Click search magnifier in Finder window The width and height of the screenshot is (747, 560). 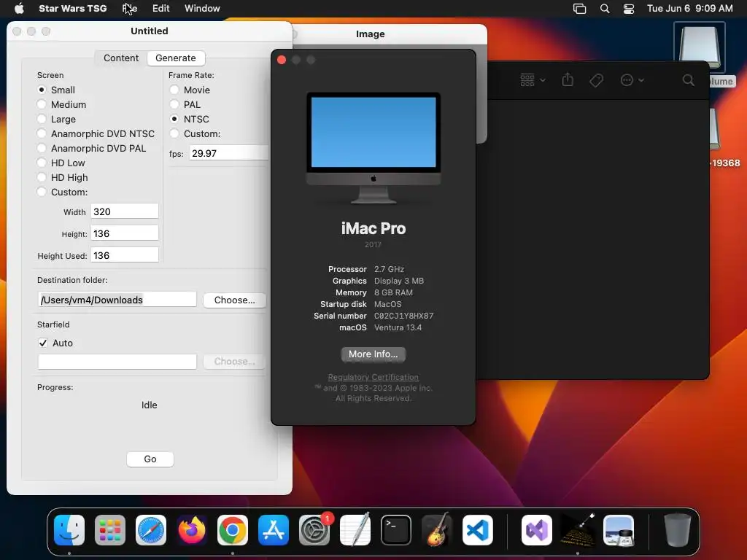(x=689, y=80)
